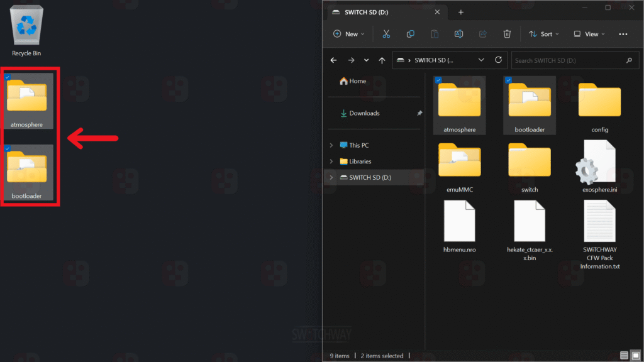Click the Cut scissors icon
Screen dimensions: 644x362
pos(386,34)
